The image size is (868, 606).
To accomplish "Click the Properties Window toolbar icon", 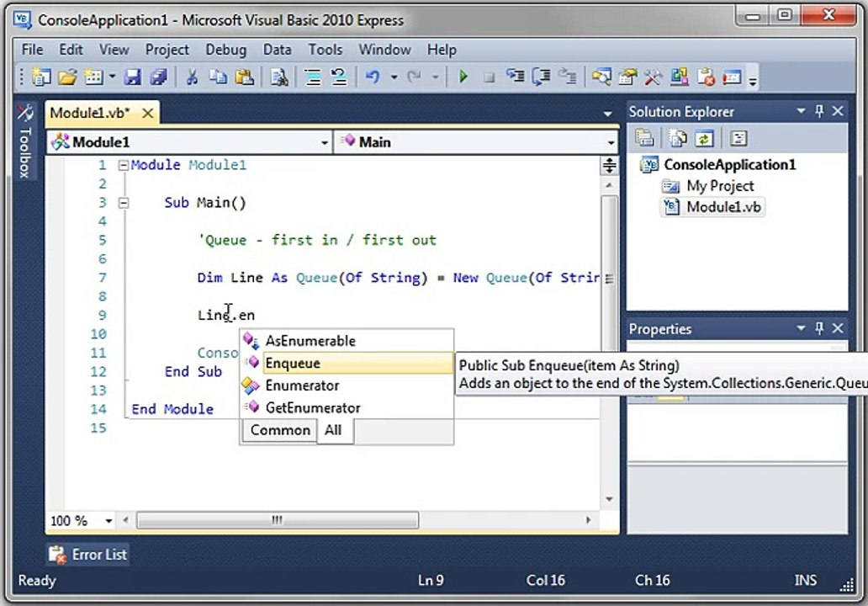I will click(x=627, y=77).
